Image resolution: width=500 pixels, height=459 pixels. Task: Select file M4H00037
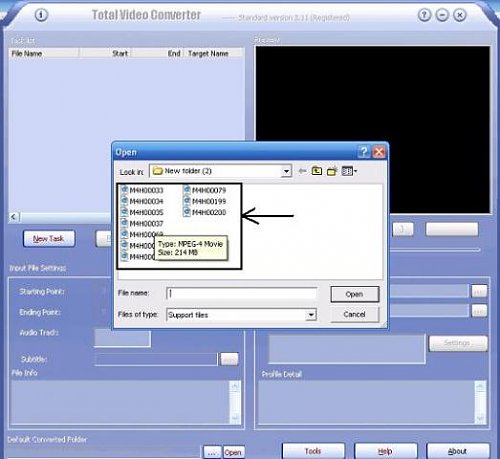pyautogui.click(x=142, y=223)
